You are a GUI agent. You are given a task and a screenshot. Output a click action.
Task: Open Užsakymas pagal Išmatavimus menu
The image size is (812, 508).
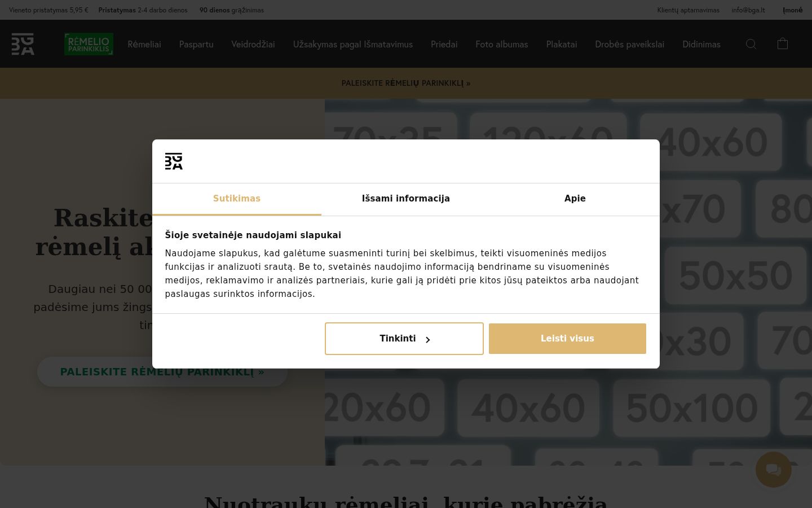click(x=353, y=44)
